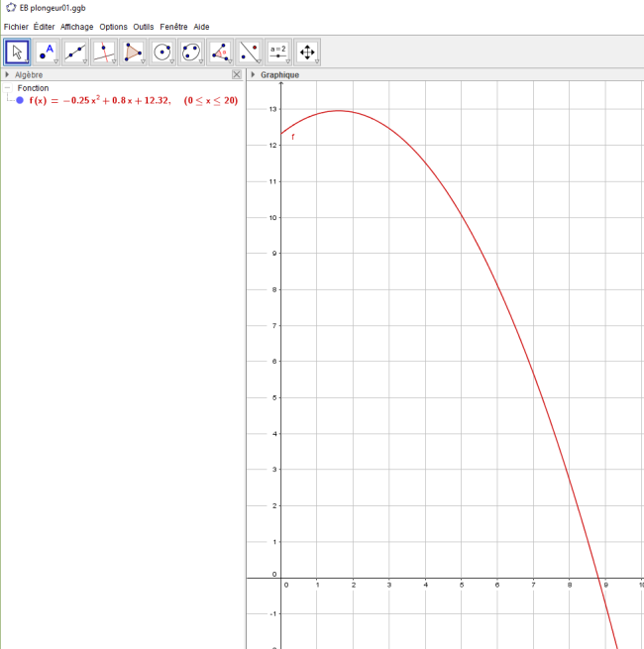This screenshot has height=649, width=644.
Task: Collapse the Fonction tree group
Action: (x=8, y=88)
